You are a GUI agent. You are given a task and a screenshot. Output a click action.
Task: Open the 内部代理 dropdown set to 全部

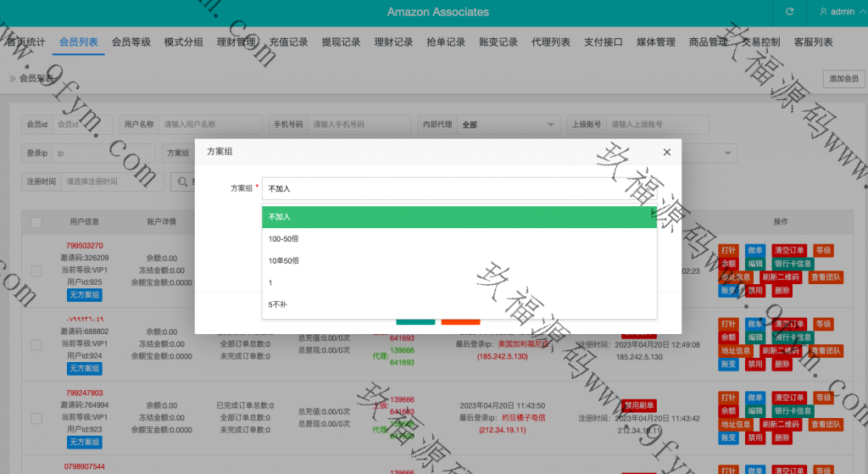coord(508,125)
